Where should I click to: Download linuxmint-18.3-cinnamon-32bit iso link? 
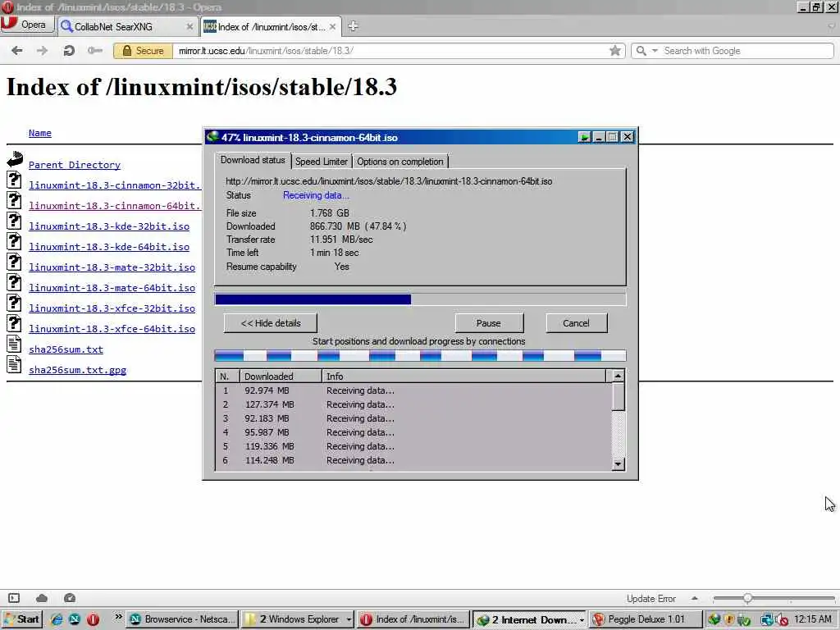(115, 185)
